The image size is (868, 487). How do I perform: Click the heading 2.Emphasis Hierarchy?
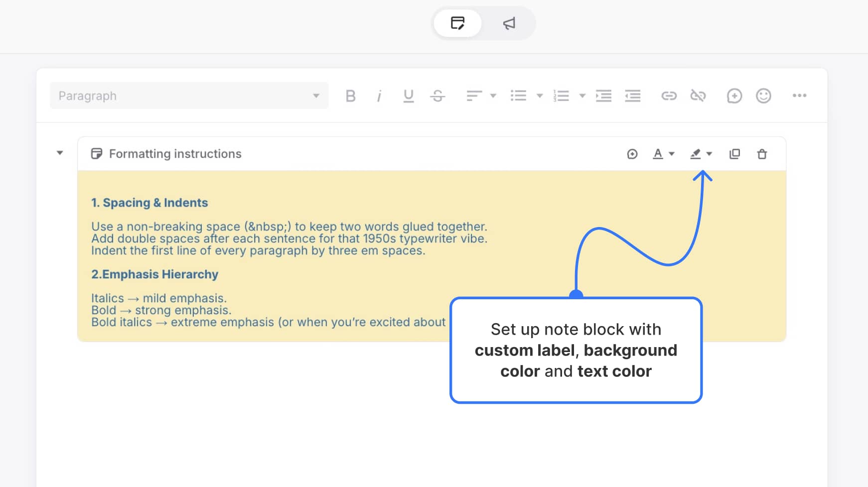pos(154,274)
